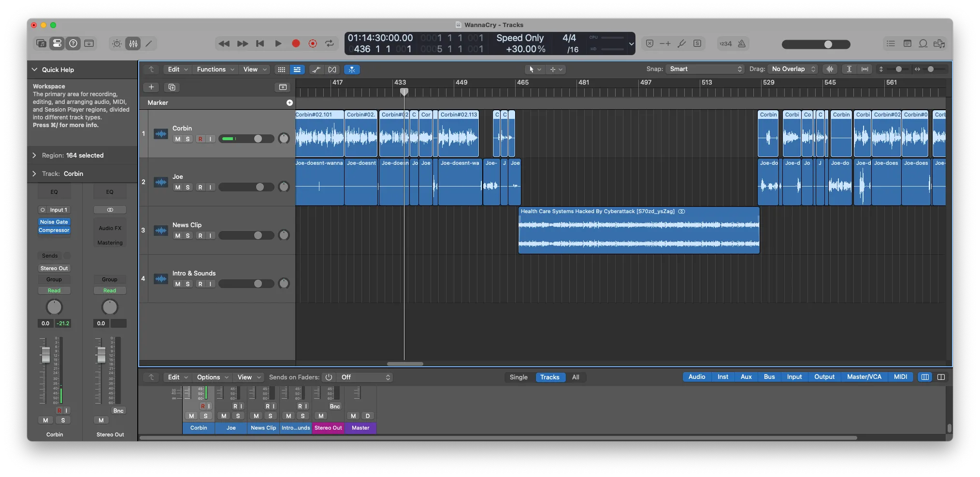Toggle Sends on Faders power button
Viewport: 980px width, 477px height.
click(329, 377)
